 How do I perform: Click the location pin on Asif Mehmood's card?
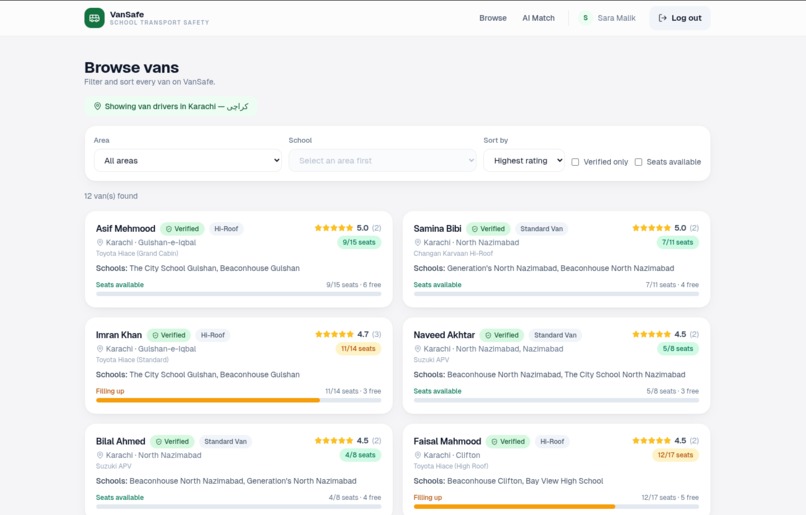click(100, 242)
